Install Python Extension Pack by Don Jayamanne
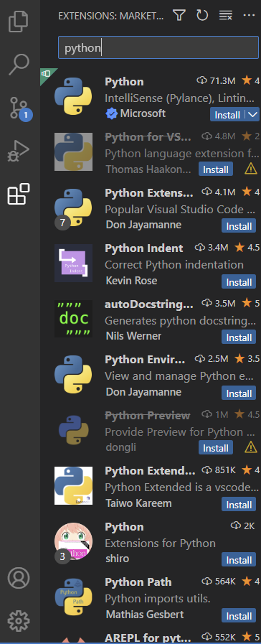261x644 pixels. pyautogui.click(x=239, y=226)
